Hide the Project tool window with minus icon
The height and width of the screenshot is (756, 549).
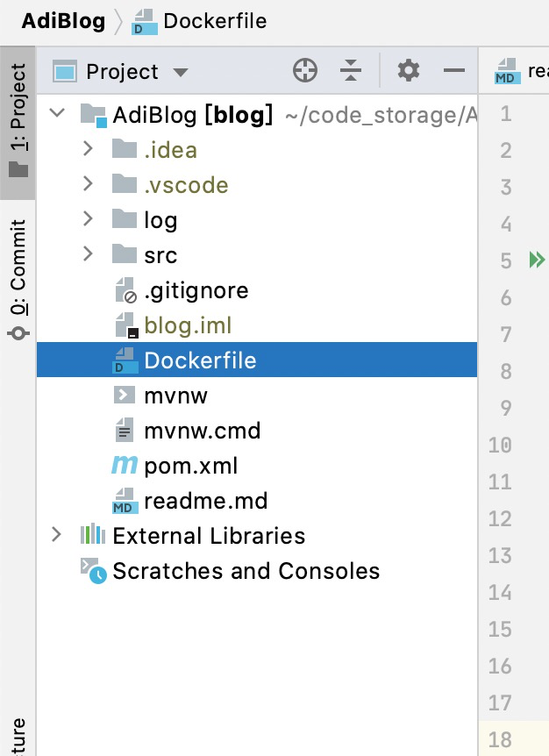[453, 71]
